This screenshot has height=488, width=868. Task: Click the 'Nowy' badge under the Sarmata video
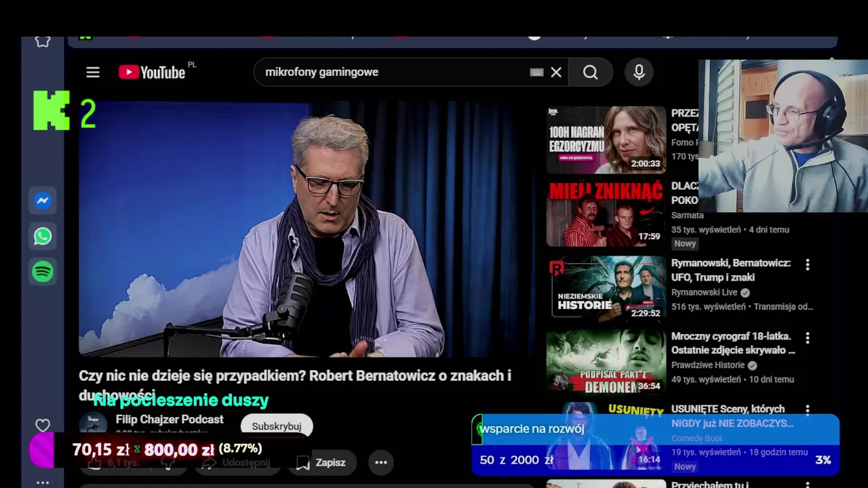pyautogui.click(x=685, y=243)
